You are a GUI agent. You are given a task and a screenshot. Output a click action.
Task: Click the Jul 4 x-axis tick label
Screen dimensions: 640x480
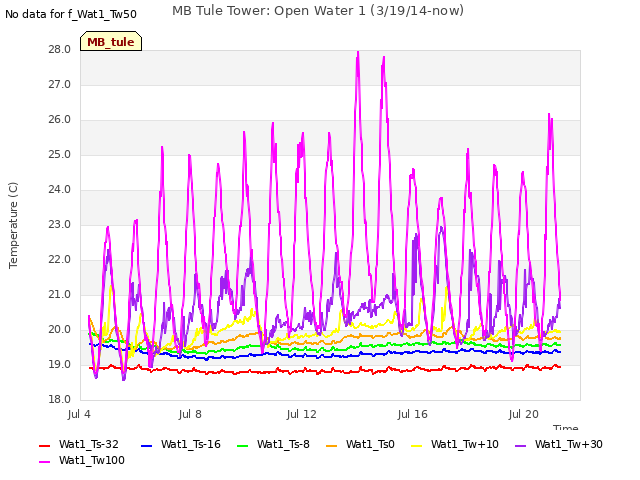[x=79, y=414]
